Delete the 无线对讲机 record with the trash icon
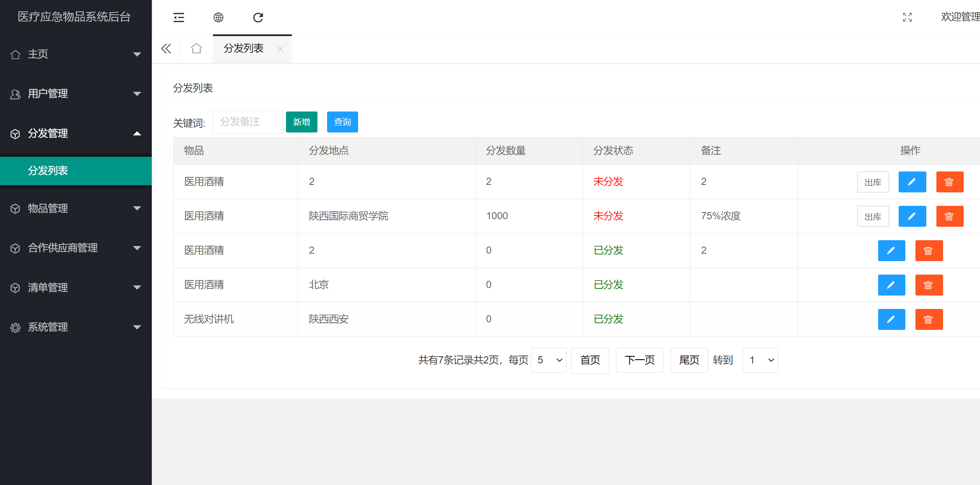The width and height of the screenshot is (980, 485). (929, 319)
